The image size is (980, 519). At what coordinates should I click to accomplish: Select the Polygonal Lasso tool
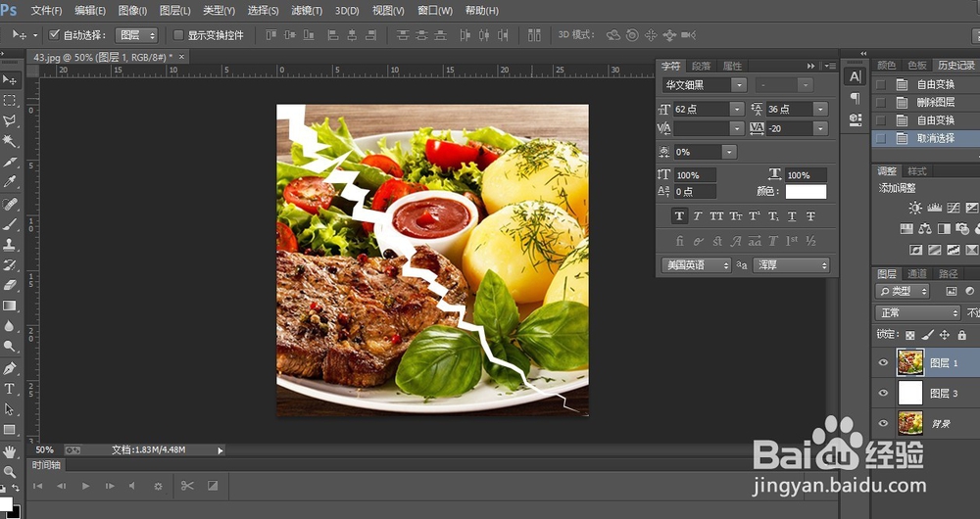(x=10, y=121)
